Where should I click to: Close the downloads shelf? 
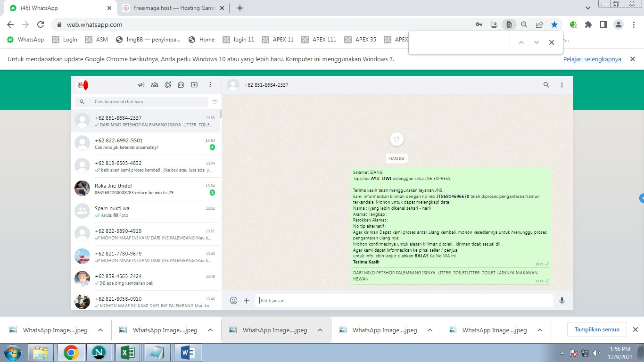click(x=635, y=329)
